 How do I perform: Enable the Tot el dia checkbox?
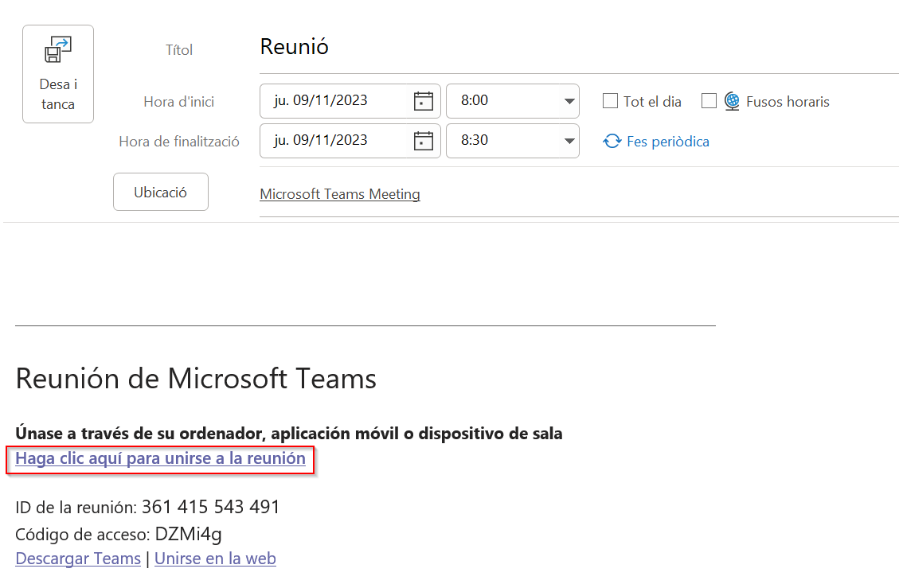610,101
